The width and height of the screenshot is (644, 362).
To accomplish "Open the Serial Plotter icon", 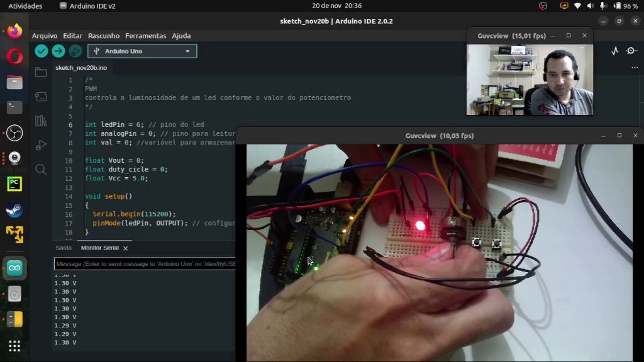I will point(614,51).
